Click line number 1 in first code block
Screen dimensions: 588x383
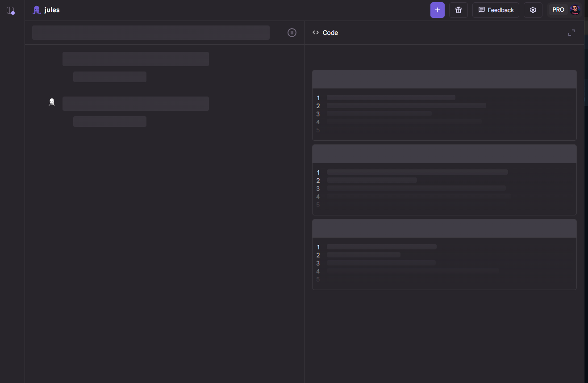[x=318, y=98]
